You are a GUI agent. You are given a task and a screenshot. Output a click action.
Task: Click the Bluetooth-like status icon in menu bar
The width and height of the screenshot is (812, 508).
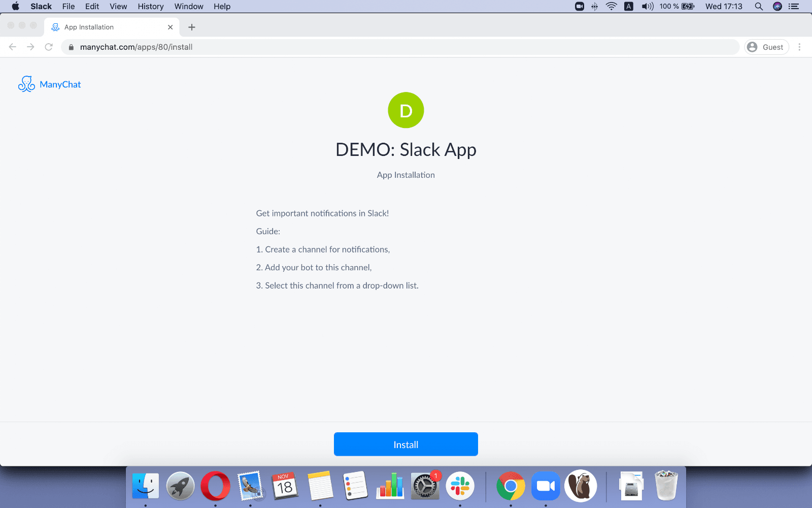[594, 7]
